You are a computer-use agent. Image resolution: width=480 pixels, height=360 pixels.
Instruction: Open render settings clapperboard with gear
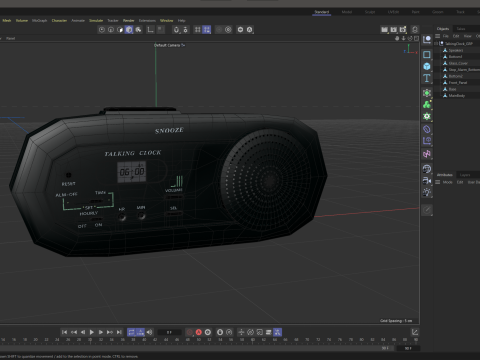[x=403, y=30]
